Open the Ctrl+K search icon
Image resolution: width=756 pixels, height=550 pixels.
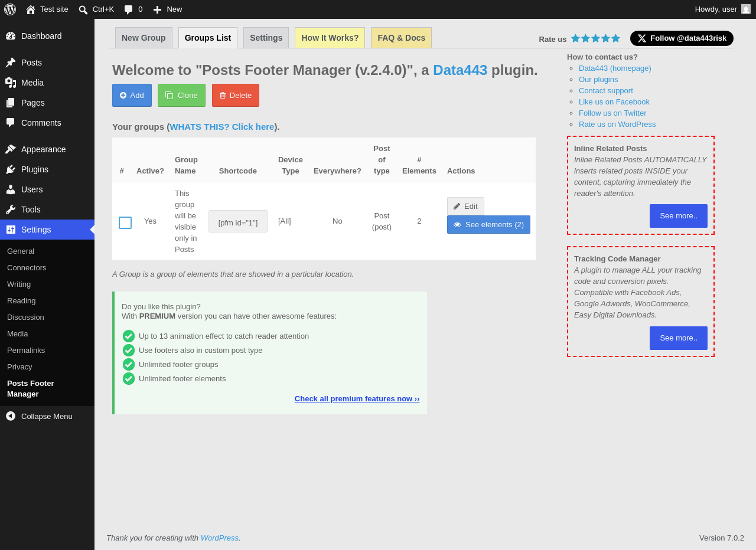83,9
